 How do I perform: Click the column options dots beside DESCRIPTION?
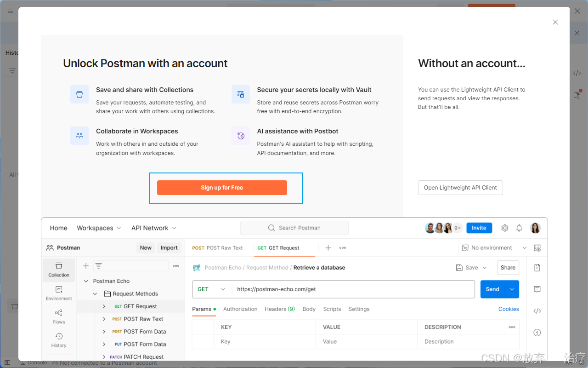click(512, 327)
